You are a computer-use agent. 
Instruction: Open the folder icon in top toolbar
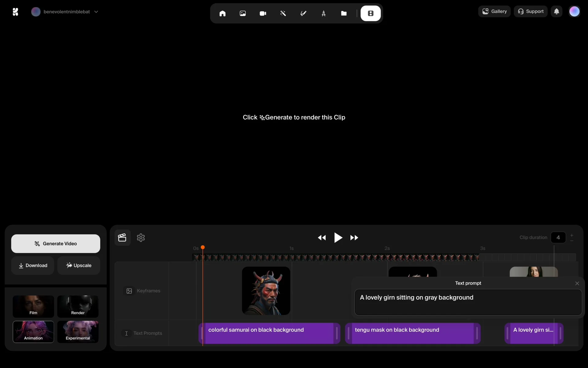(x=344, y=13)
